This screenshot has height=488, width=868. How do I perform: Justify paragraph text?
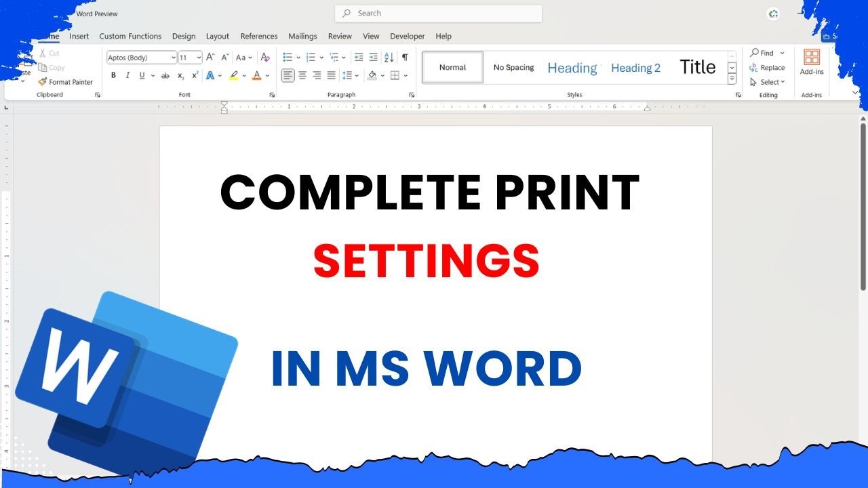click(332, 76)
